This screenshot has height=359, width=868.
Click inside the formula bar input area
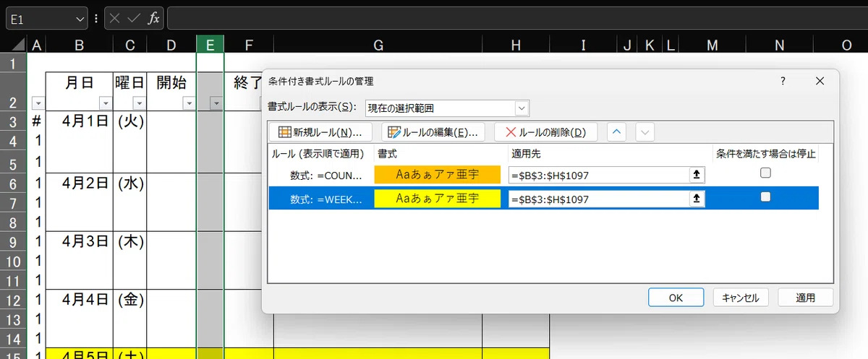pyautogui.click(x=516, y=19)
